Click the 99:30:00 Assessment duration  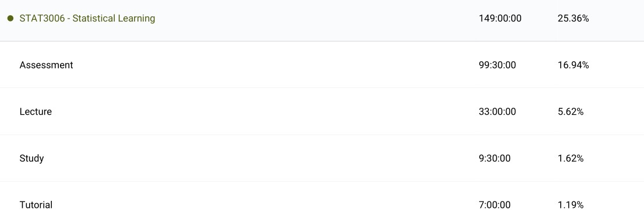click(x=497, y=65)
